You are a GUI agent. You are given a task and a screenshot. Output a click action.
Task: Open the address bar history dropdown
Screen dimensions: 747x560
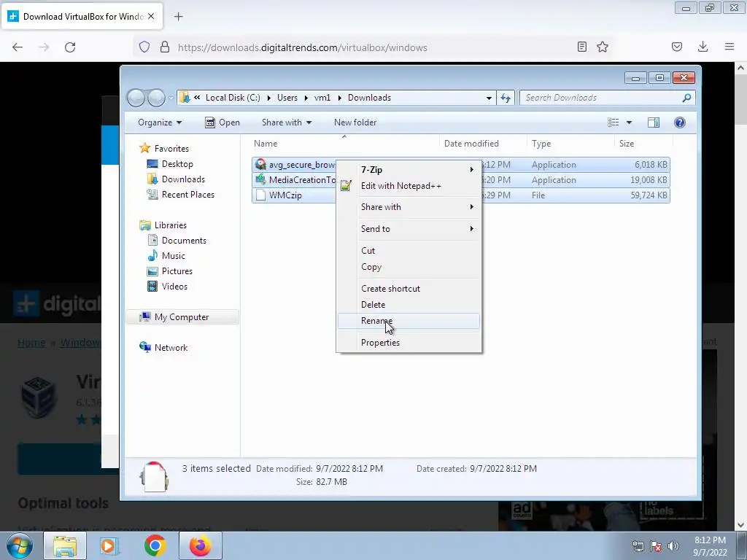coord(489,98)
